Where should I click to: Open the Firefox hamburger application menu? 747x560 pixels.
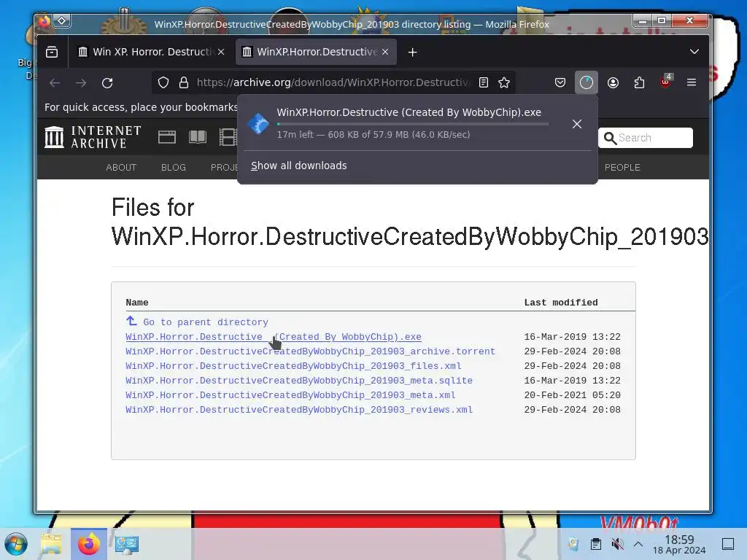click(692, 82)
